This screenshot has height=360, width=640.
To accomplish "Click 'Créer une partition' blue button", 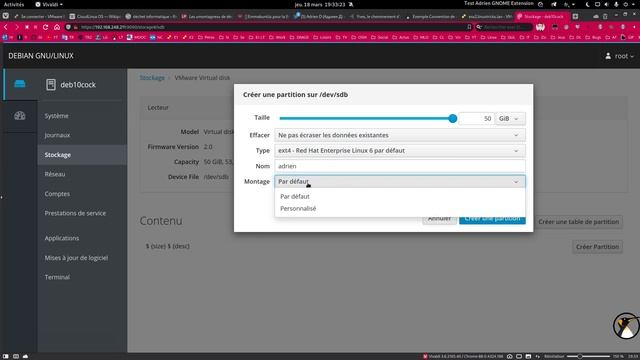I will click(492, 219).
